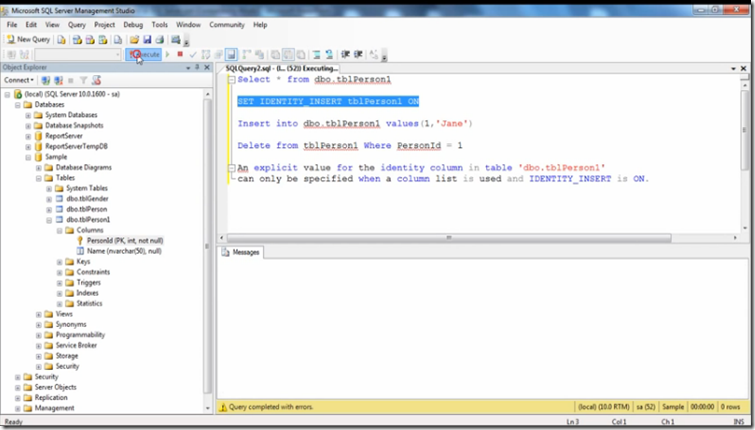
Task: Click the Disconnect icon in Object Explorer
Action: [x=58, y=80]
